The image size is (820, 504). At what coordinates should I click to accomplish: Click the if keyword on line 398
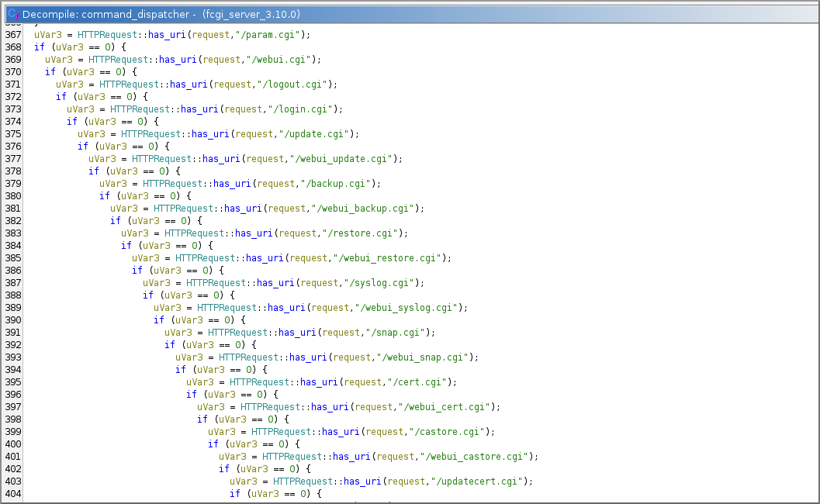click(201, 419)
